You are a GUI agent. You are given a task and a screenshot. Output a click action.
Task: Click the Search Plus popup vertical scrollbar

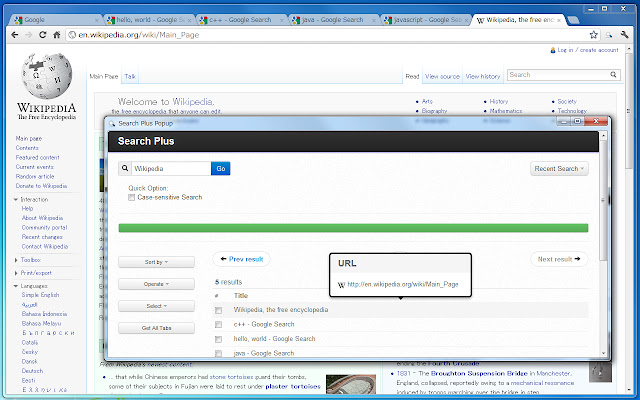pos(604,200)
